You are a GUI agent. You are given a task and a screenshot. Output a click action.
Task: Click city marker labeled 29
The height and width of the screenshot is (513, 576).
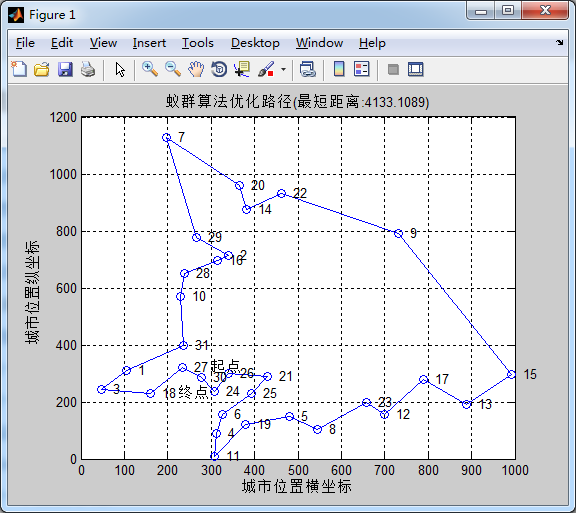point(197,237)
